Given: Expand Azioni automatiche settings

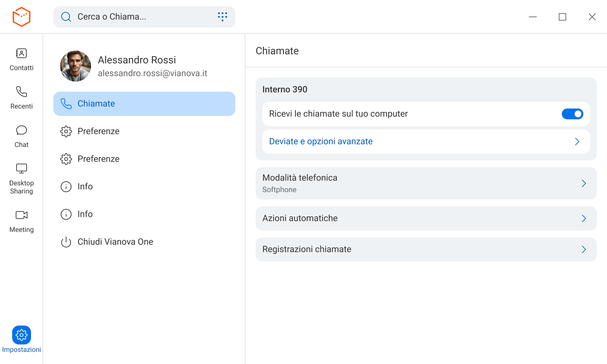Looking at the screenshot, I should tap(584, 218).
